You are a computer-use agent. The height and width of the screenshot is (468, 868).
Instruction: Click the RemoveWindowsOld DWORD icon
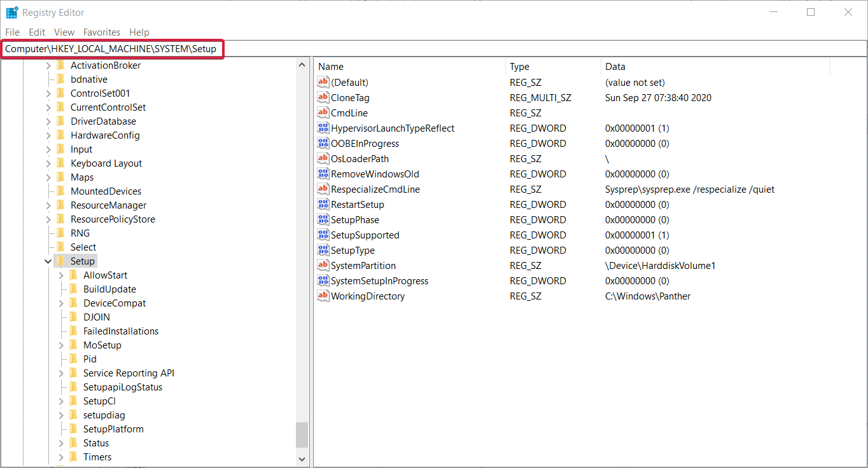[323, 174]
